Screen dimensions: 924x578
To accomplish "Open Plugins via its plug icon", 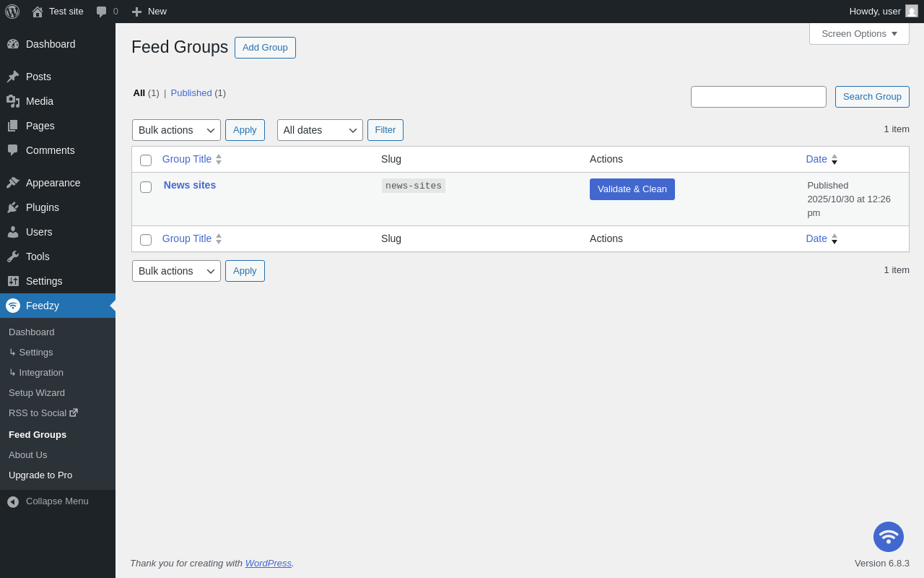I will pyautogui.click(x=13, y=207).
